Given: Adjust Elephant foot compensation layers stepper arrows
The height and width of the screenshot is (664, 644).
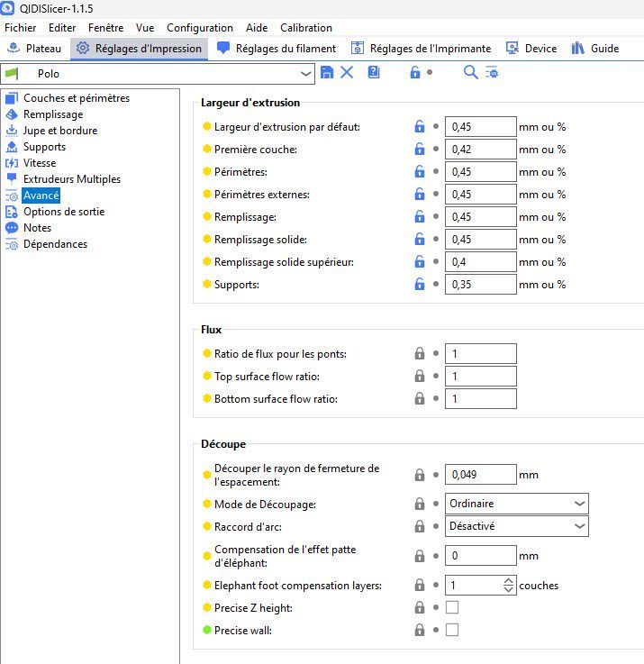Looking at the screenshot, I should 509,585.
